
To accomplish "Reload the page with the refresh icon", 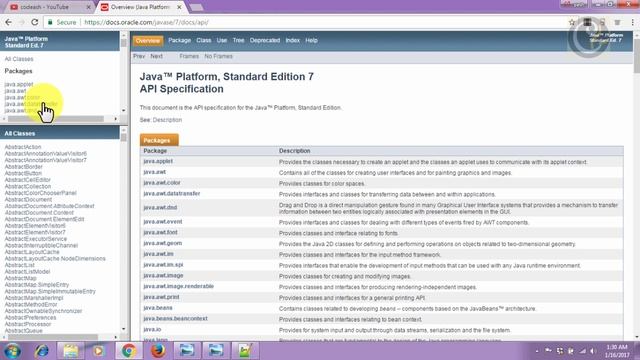I will (34, 22).
